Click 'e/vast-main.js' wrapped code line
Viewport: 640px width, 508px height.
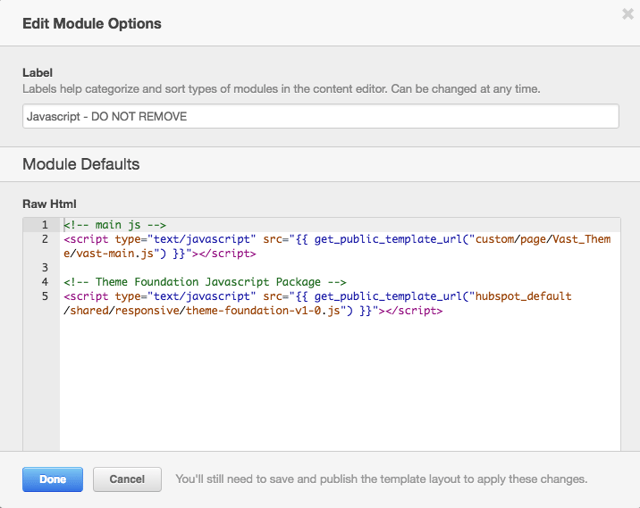pyautogui.click(x=160, y=253)
